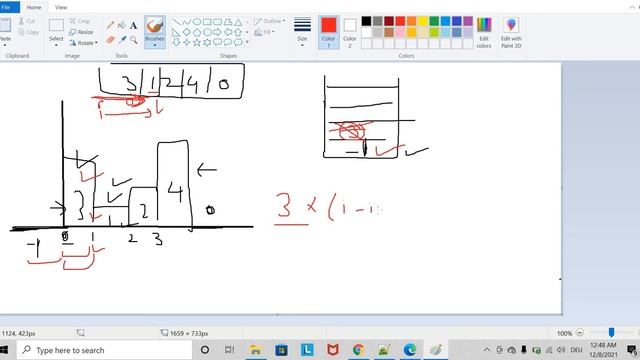Screen dimensions: 640x360
Task: Show hidden system tray icons
Action: [x=487, y=350]
